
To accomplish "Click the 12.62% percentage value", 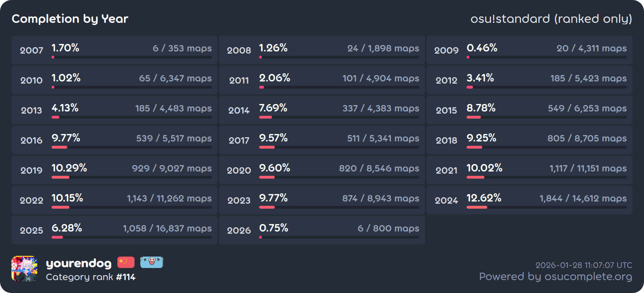I will tap(484, 198).
